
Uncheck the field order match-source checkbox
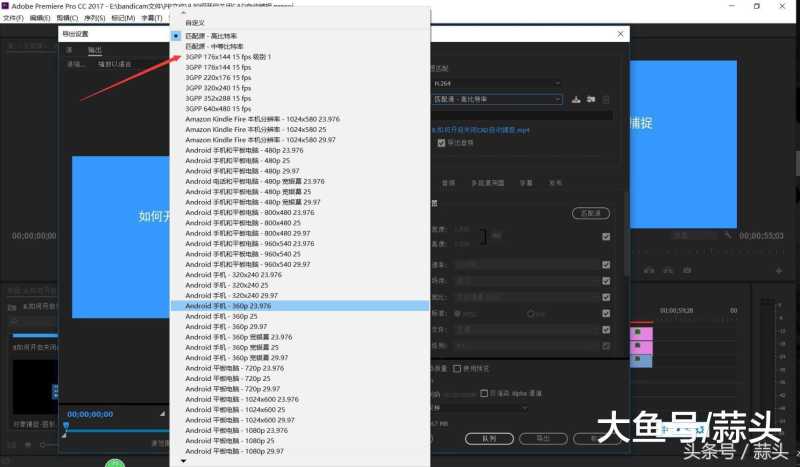[606, 281]
